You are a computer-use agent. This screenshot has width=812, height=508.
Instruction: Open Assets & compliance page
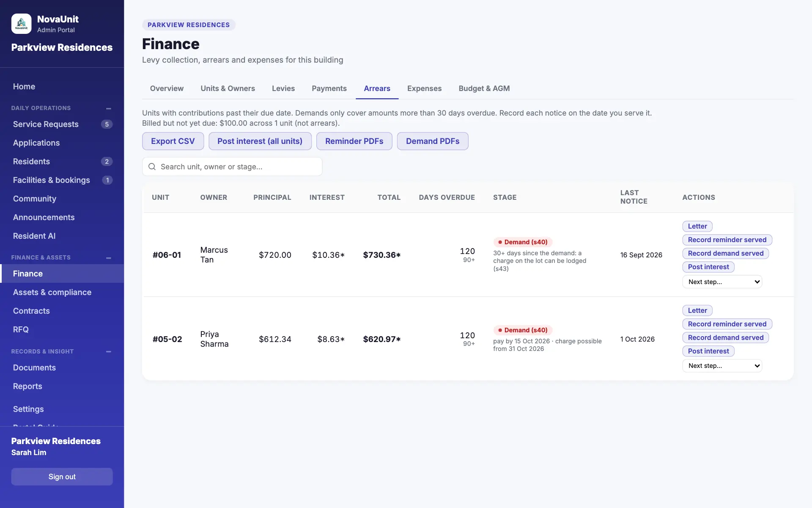(62, 293)
